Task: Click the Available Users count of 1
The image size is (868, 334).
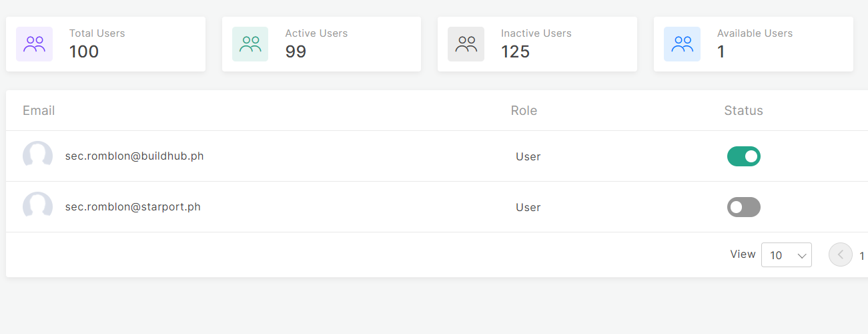Action: (721, 51)
